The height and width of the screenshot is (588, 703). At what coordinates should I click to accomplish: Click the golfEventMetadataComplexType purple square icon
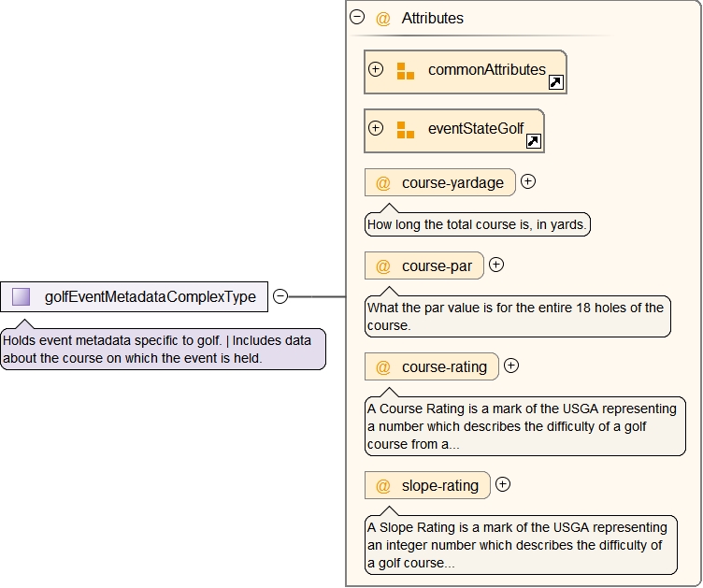click(21, 297)
